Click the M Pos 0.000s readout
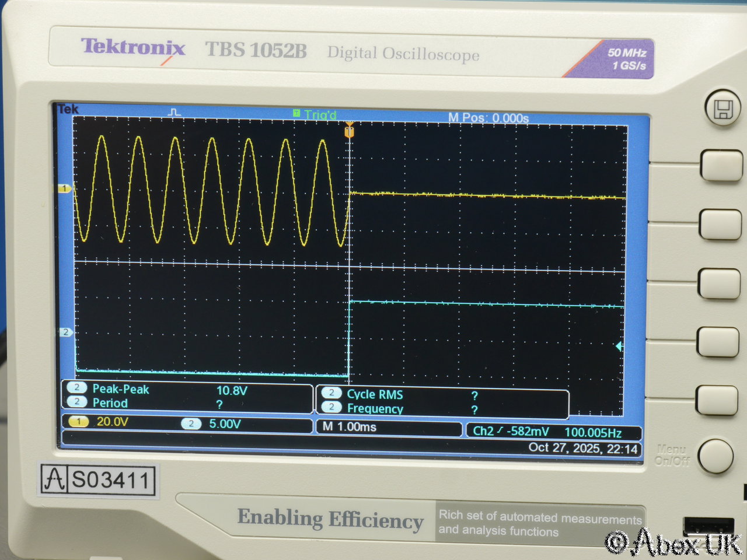Image resolution: width=747 pixels, height=560 pixels. [488, 118]
